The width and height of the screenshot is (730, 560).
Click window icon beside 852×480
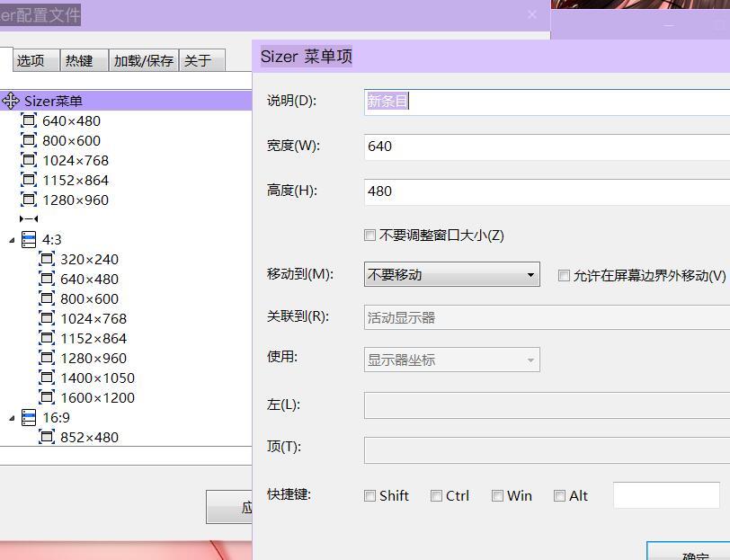click(47, 437)
